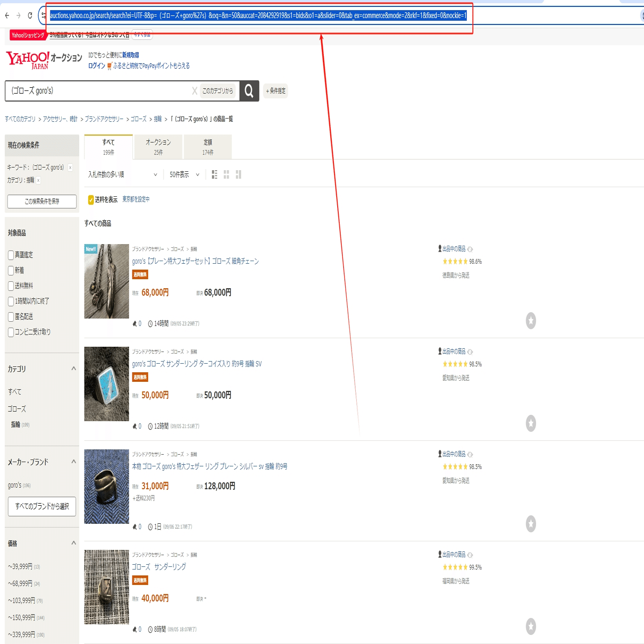
Task: Go to アクセサリー、時計 breadcrumb
Action: (60, 119)
